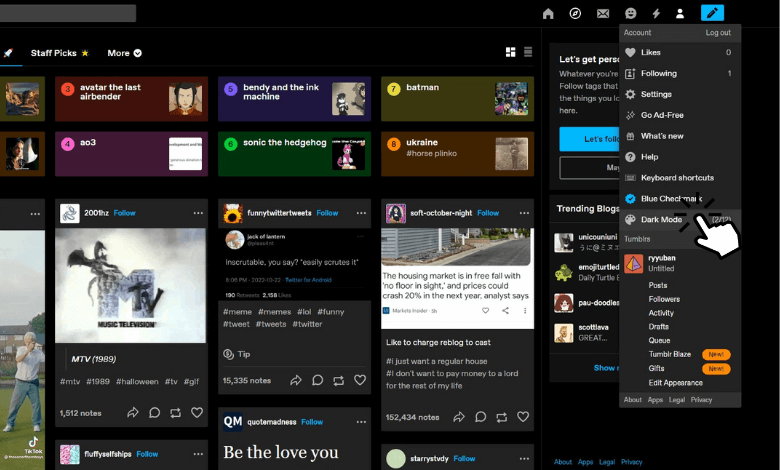Click the search input field
Viewport: 780px width, 470px height.
68,13
